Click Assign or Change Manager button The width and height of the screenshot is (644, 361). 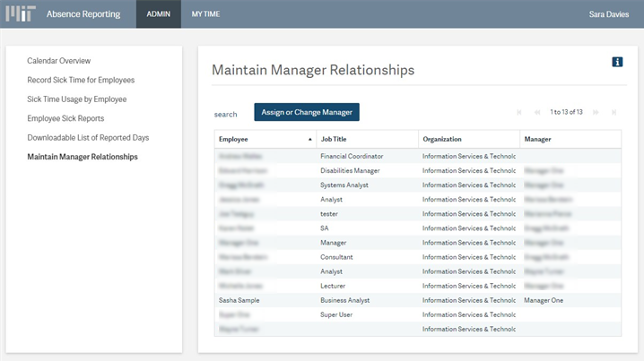[307, 112]
